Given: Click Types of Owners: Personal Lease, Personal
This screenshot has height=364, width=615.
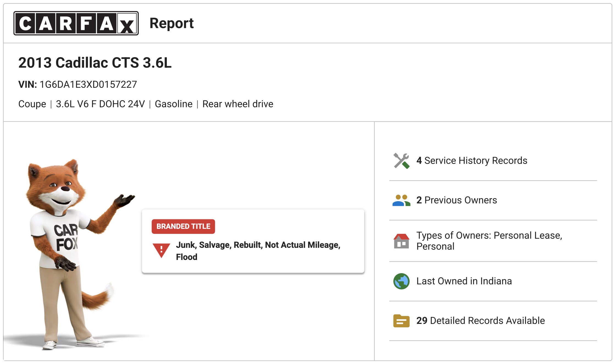Looking at the screenshot, I should pyautogui.click(x=489, y=241).
